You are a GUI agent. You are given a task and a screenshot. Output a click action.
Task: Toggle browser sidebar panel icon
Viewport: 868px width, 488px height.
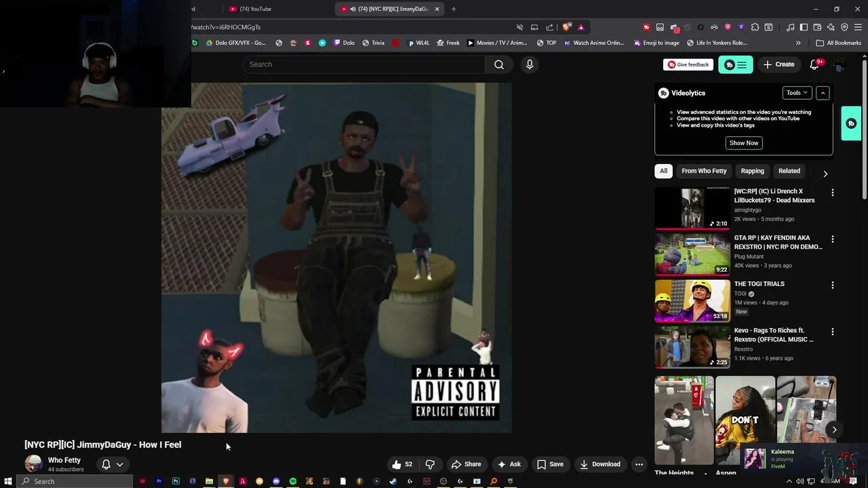tap(804, 27)
